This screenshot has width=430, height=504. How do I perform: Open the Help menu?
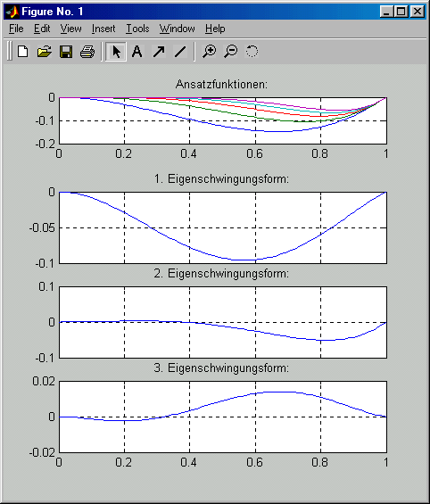(215, 29)
